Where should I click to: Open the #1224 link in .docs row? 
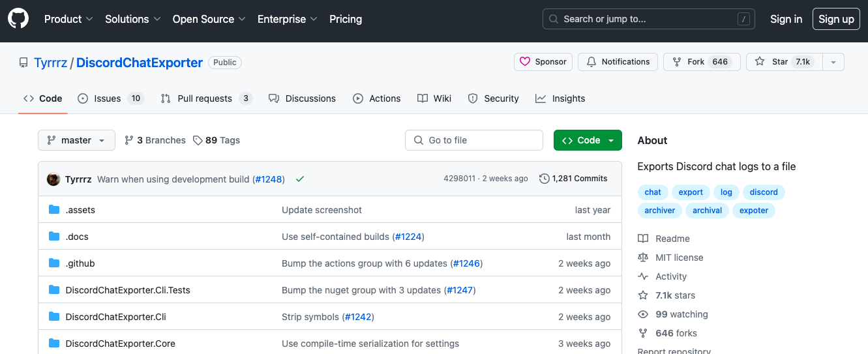[408, 237]
